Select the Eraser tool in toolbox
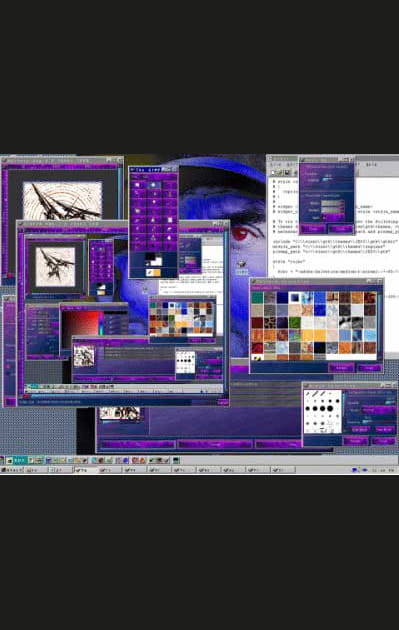Image resolution: width=399 pixels, height=630 pixels. click(170, 228)
